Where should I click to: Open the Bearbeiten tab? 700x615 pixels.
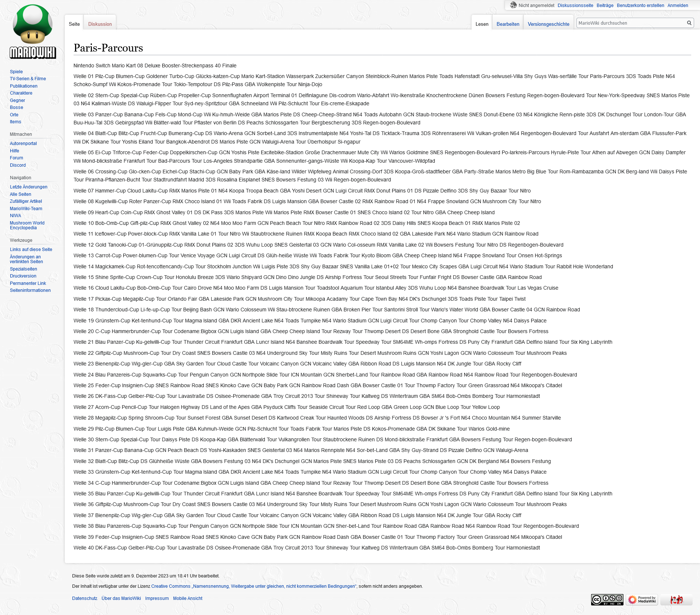(x=508, y=24)
